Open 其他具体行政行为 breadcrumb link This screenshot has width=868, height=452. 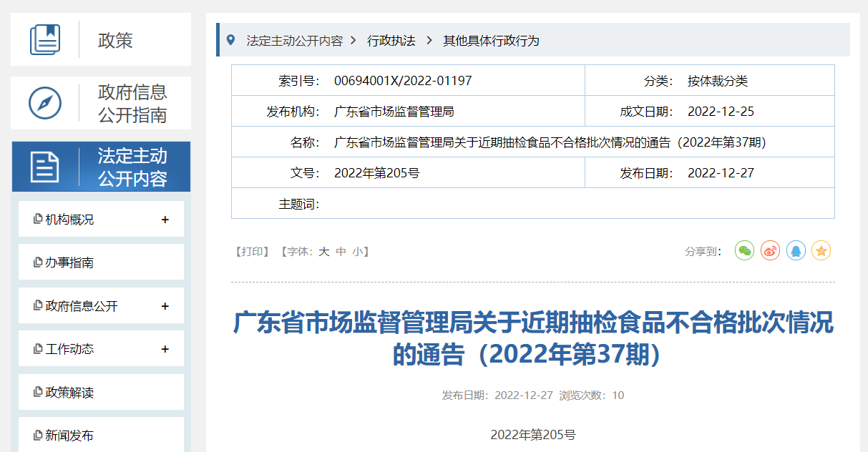click(491, 41)
